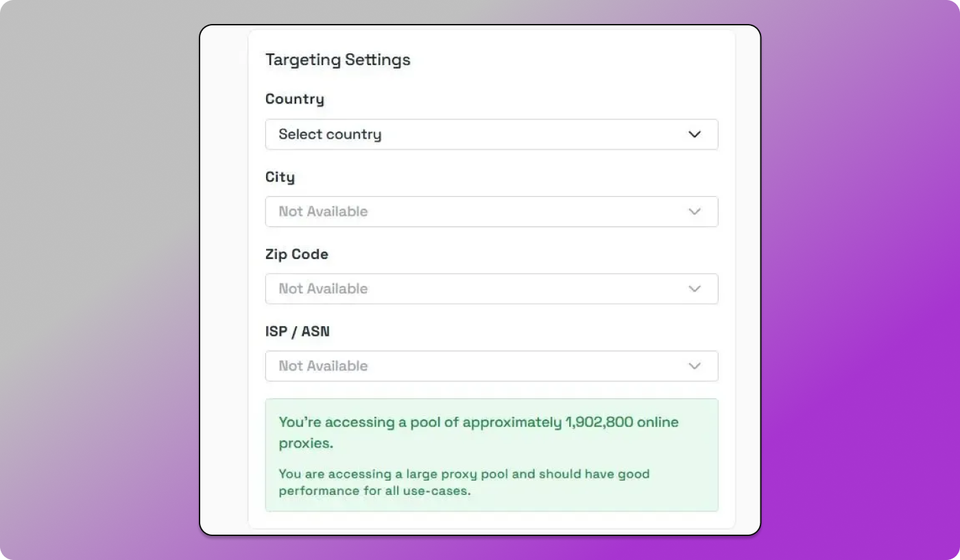Click the ISP / ASN dropdown chevron
This screenshot has width=960, height=560.
click(x=695, y=366)
